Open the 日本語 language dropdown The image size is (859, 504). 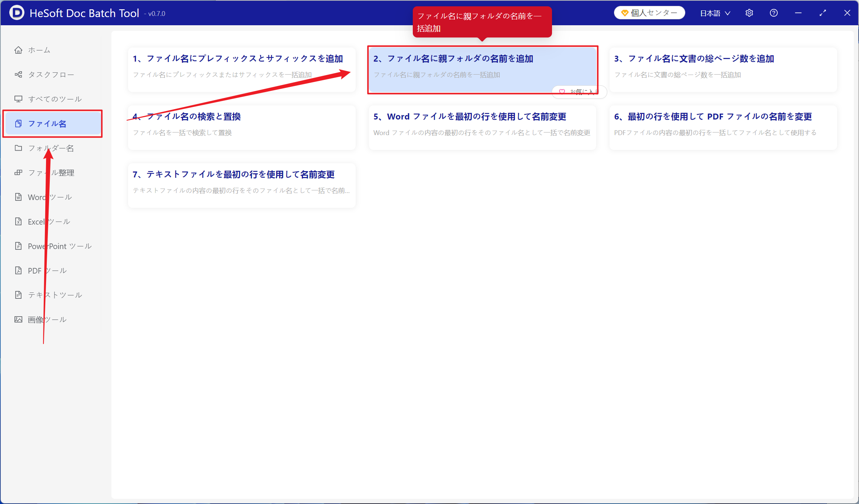point(715,13)
